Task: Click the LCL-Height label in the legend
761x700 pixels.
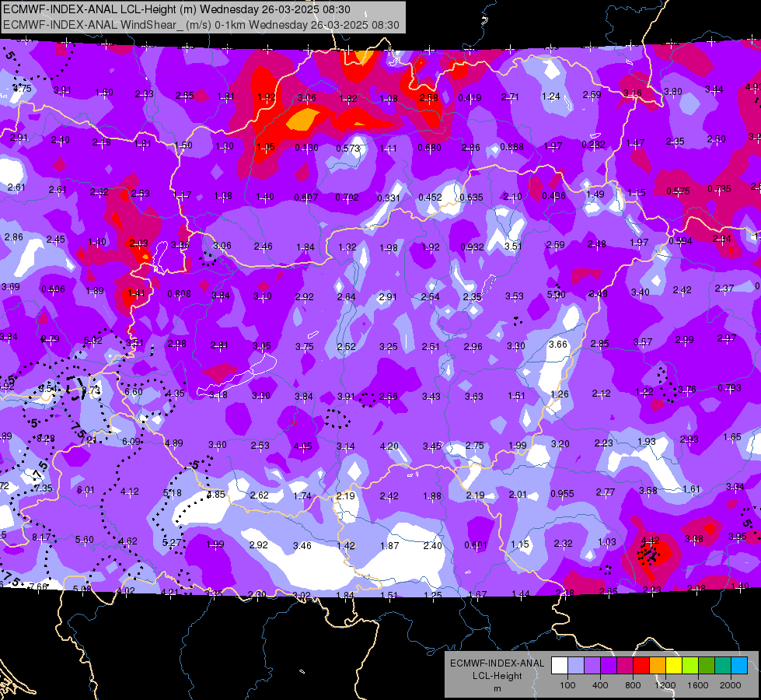Action: point(497,676)
